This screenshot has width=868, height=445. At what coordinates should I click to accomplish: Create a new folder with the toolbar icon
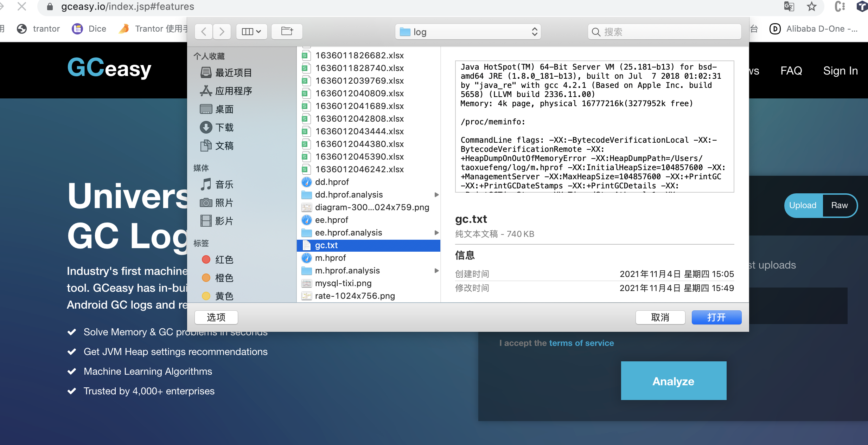click(287, 31)
